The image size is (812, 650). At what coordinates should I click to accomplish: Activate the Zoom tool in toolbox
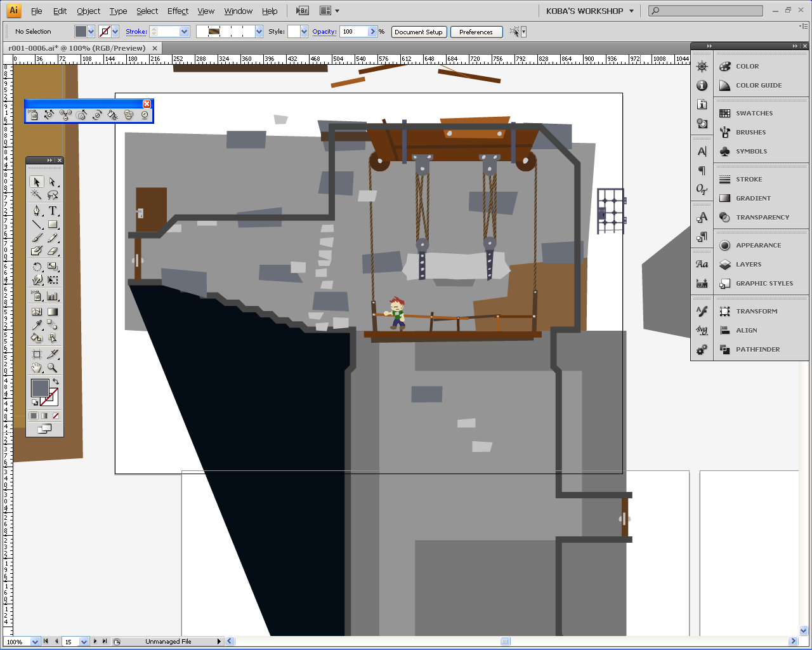click(x=53, y=368)
